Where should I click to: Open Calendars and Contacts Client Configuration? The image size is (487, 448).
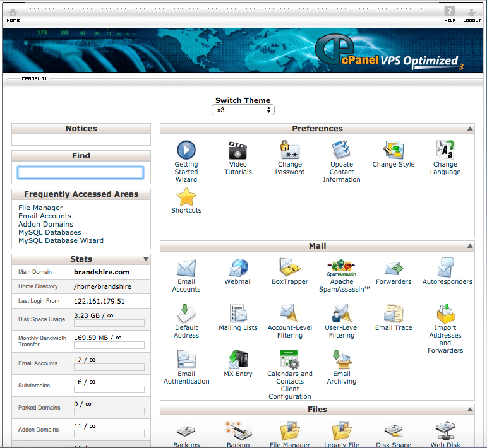[289, 360]
